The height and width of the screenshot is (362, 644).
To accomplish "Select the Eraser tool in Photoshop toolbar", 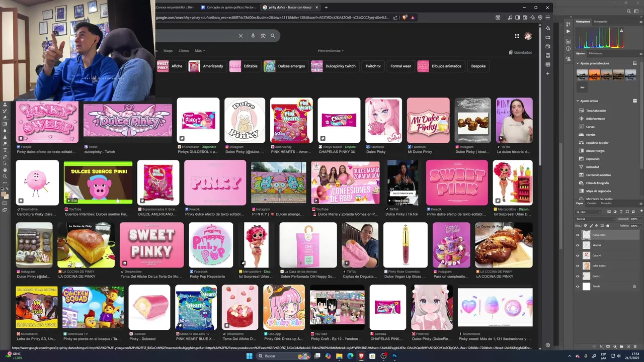I will [x=5, y=118].
